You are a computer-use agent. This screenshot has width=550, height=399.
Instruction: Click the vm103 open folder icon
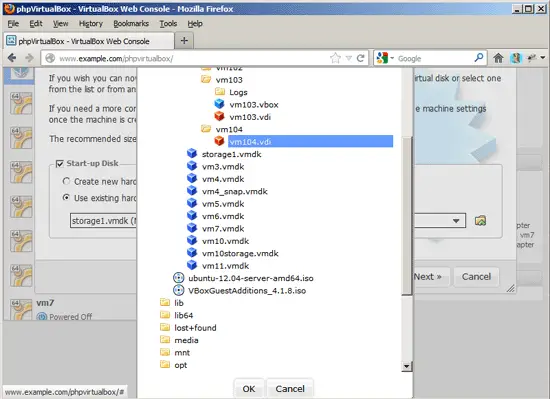tap(206, 80)
